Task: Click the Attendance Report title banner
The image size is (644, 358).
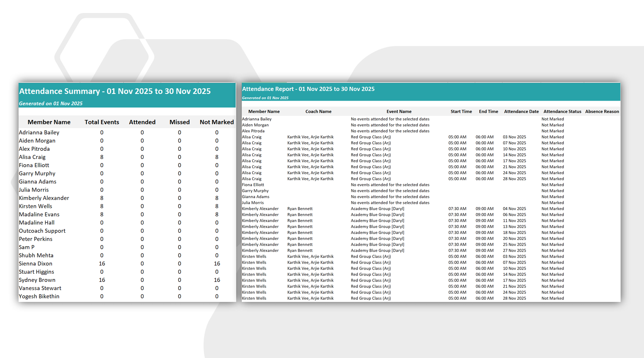Action: [x=308, y=89]
